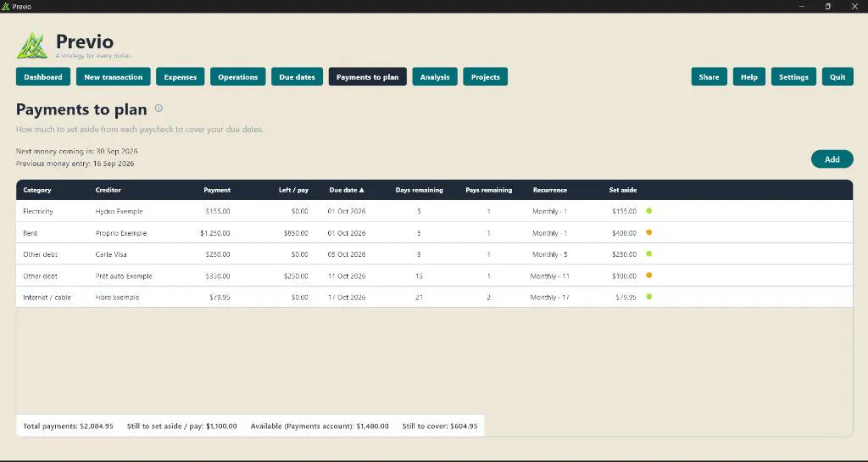The width and height of the screenshot is (868, 462).
Task: Click the $850.00 left per pay value
Action: click(296, 233)
